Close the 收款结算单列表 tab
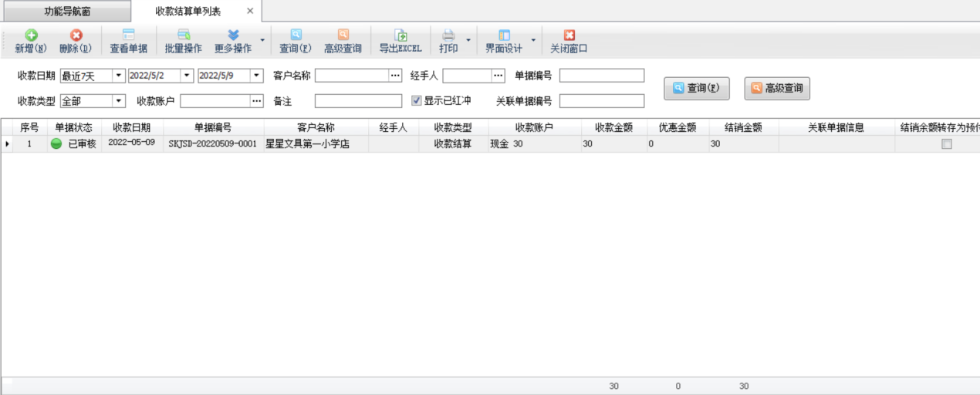 click(250, 11)
